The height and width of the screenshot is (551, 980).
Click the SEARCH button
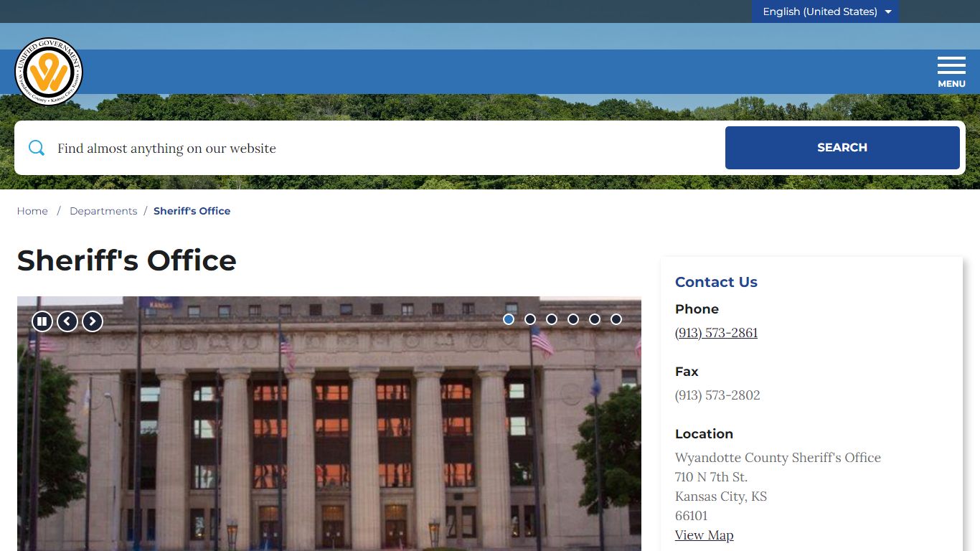point(842,148)
